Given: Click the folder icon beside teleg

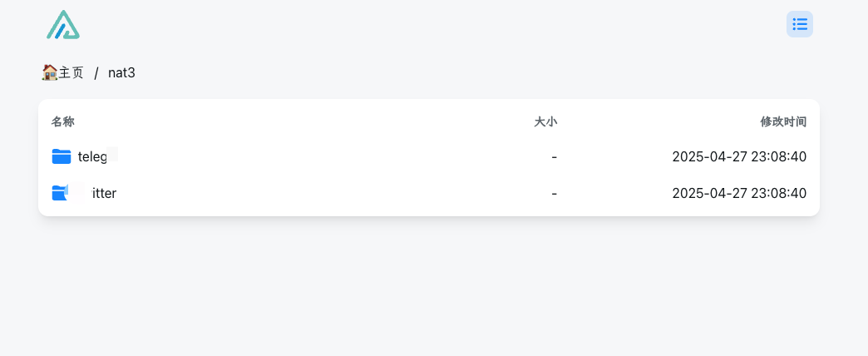Looking at the screenshot, I should click(62, 156).
